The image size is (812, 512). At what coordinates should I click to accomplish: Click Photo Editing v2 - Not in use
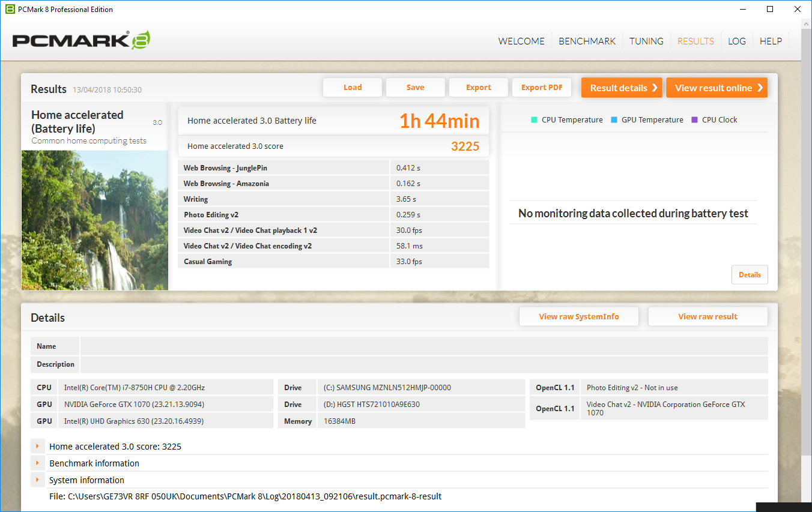632,388
